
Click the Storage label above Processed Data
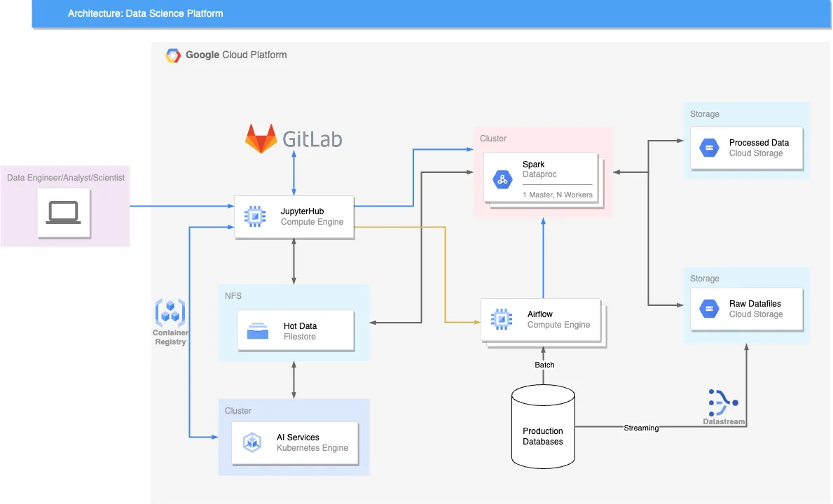click(x=704, y=114)
